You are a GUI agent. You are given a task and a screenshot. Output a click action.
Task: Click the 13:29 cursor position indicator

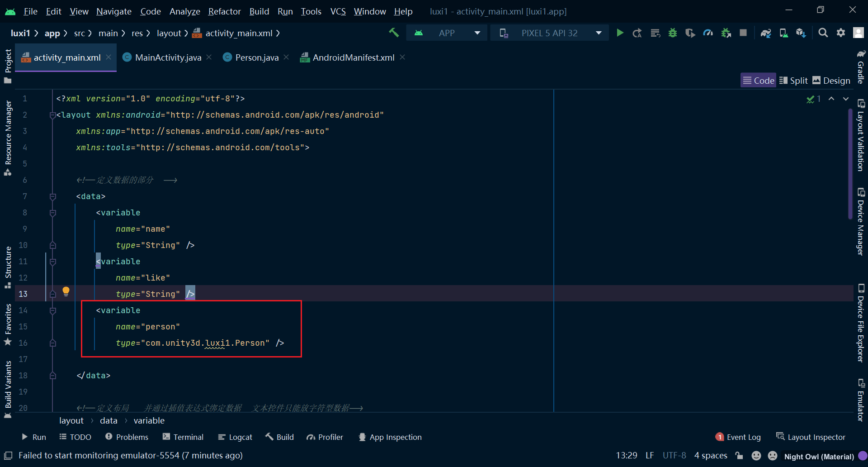(x=627, y=456)
